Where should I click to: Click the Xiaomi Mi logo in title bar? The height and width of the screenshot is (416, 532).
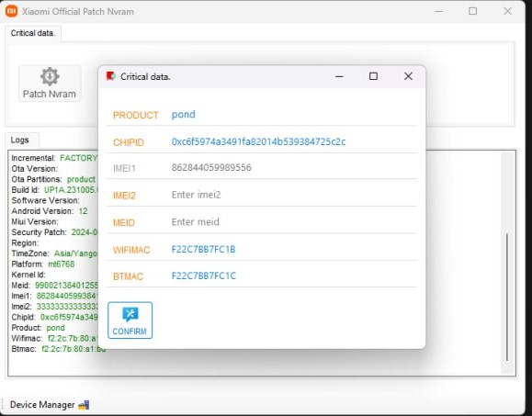[12, 11]
